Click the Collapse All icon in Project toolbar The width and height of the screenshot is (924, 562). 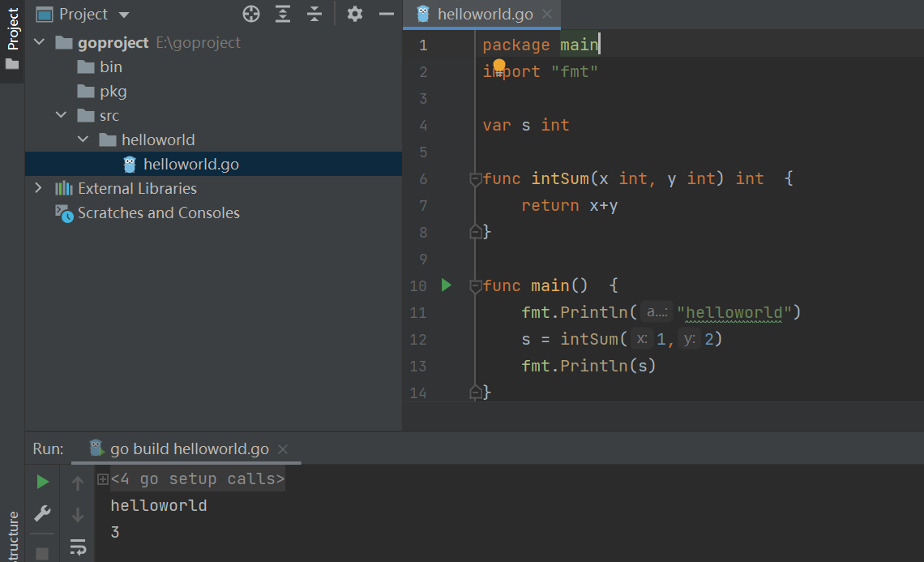click(x=314, y=14)
